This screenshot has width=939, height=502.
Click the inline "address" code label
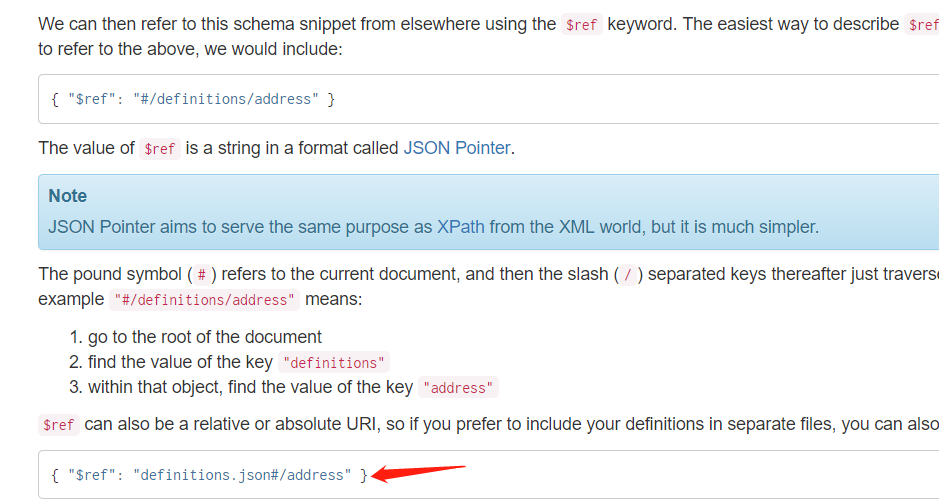pyautogui.click(x=458, y=388)
